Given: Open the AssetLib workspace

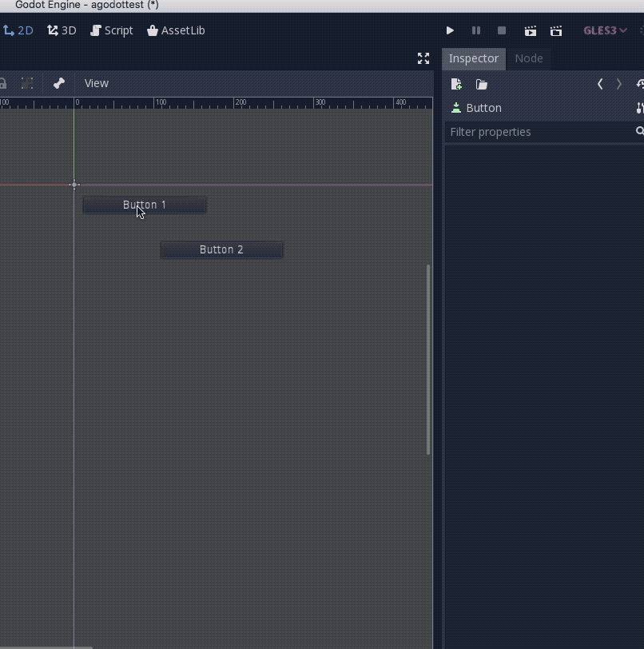Looking at the screenshot, I should 176,30.
